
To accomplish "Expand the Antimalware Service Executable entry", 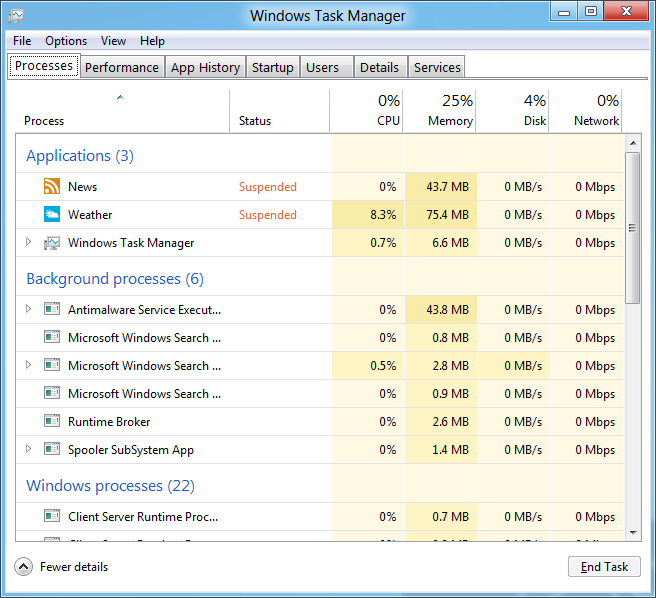I will [28, 309].
